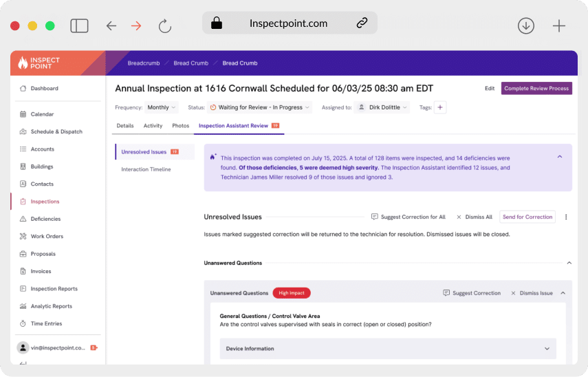Click the Complete Review Process button
588x377 pixels.
tap(536, 88)
